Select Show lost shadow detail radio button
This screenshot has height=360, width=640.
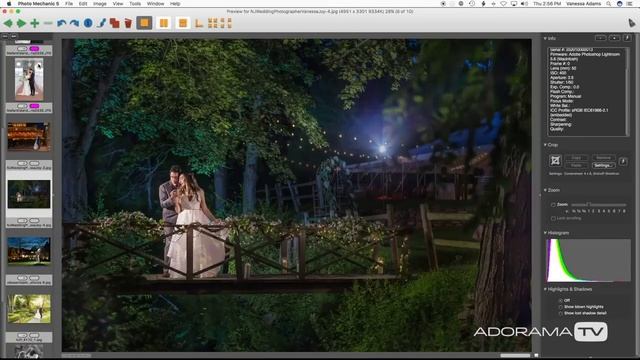[560, 313]
